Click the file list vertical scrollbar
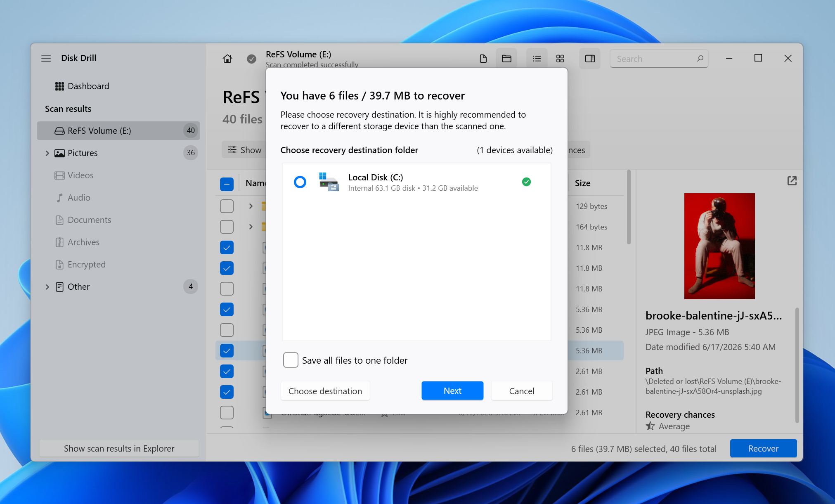 coord(629,207)
